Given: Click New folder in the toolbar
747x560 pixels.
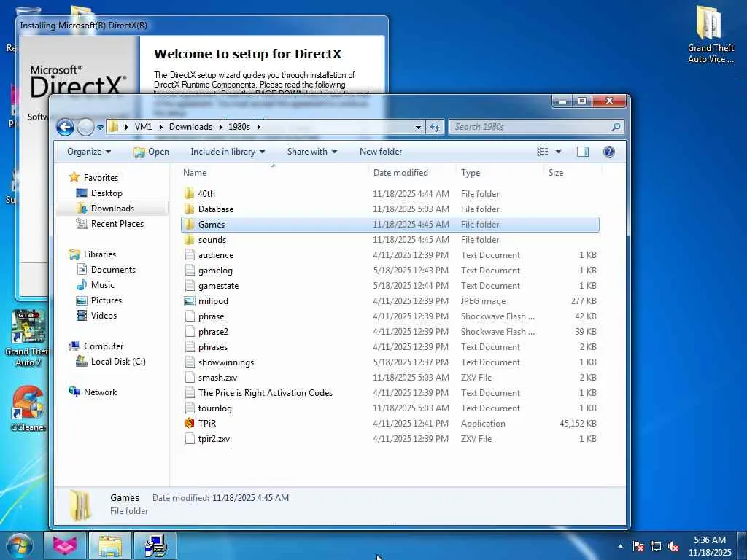Looking at the screenshot, I should [381, 152].
